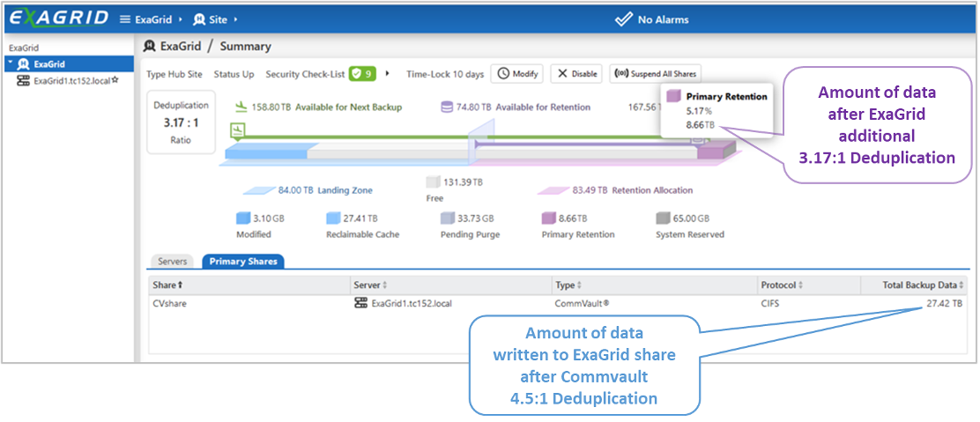Open the ExaGrid breadcrumb dropdown in header
This screenshot has width=980, height=422.
(181, 19)
